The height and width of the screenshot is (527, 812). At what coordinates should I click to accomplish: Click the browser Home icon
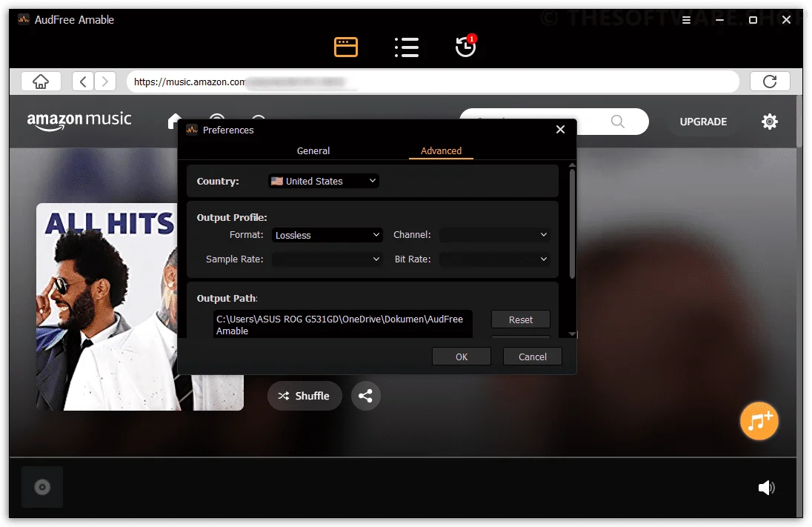41,82
